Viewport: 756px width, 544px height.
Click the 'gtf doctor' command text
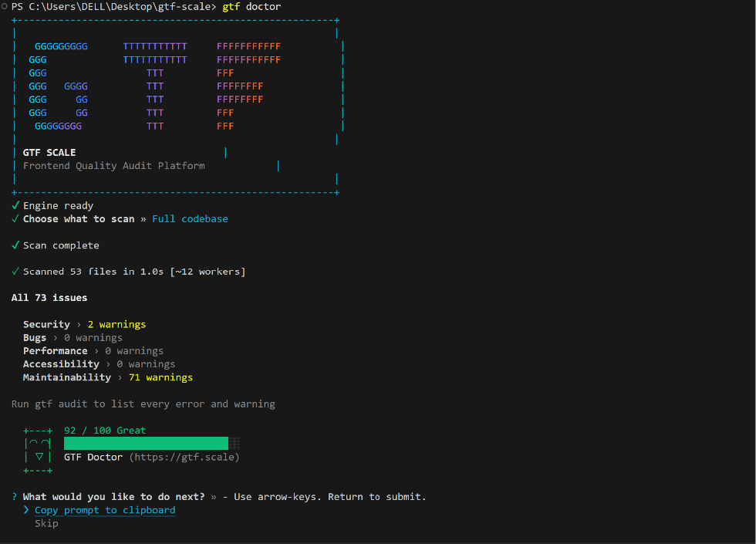[251, 7]
